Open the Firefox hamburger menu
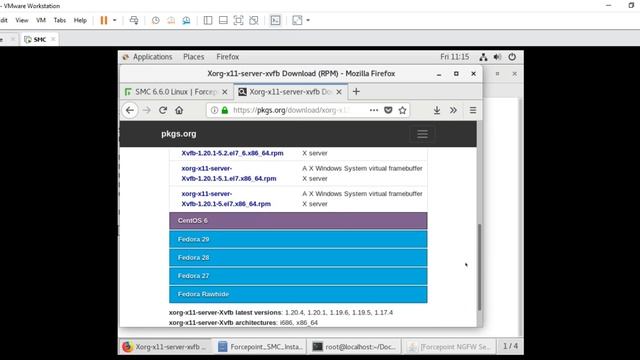 473,110
